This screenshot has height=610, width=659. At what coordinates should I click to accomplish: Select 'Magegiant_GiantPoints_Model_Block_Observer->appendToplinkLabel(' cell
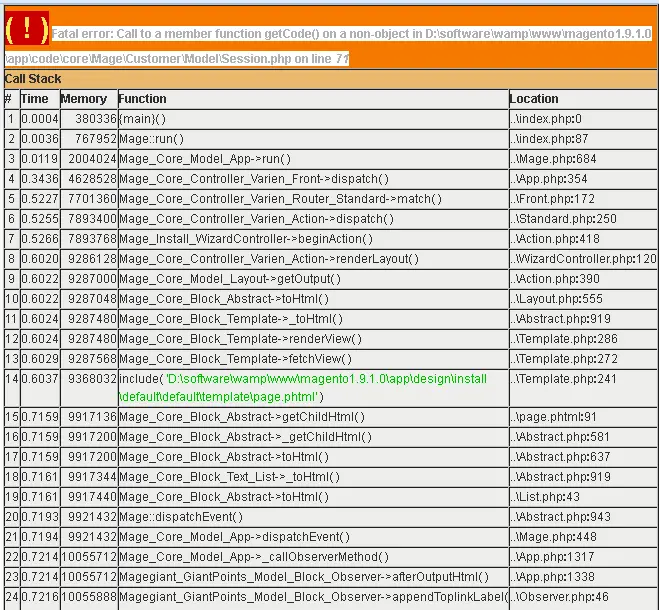[x=314, y=597]
